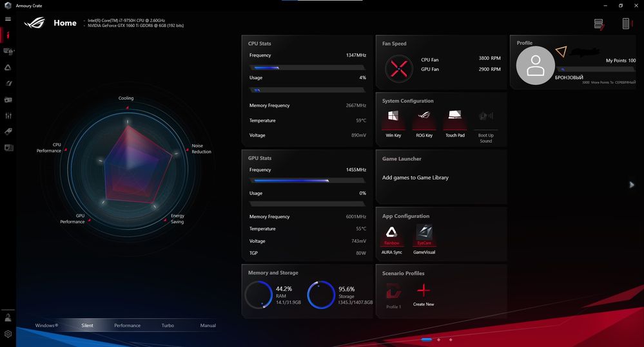Click the My Points 100 text
644x347 pixels.
[x=621, y=61]
